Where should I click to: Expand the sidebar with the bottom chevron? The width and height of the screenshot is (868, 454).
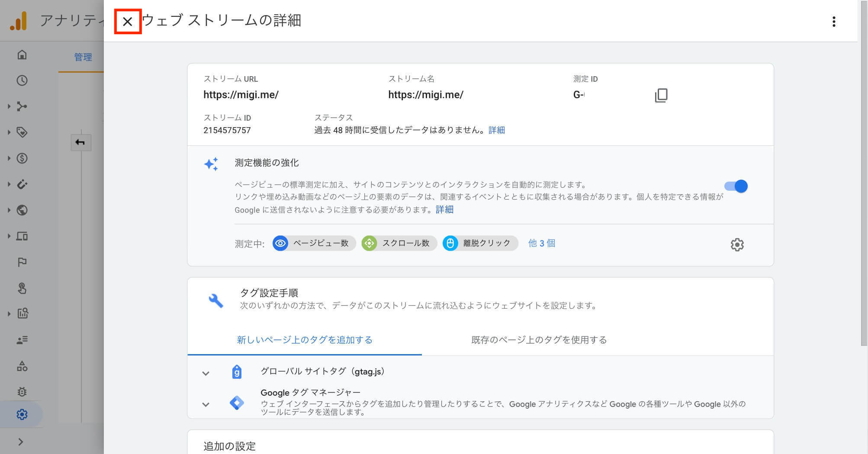tap(20, 441)
